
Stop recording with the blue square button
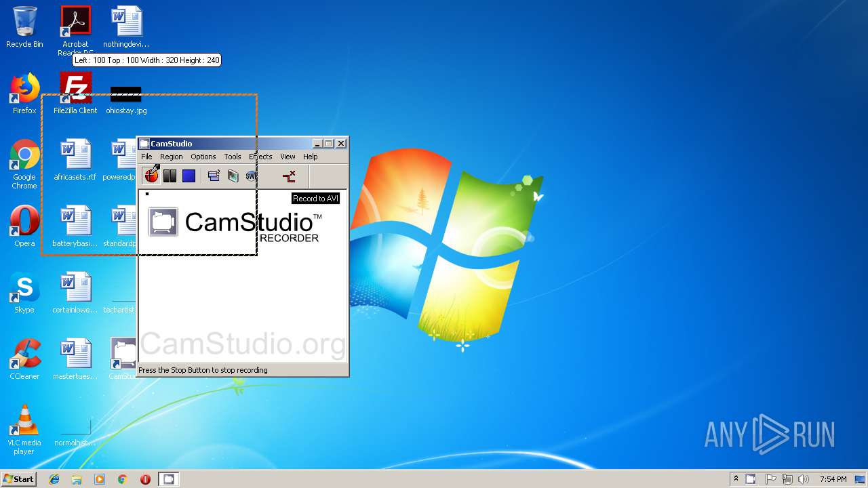pyautogui.click(x=189, y=176)
